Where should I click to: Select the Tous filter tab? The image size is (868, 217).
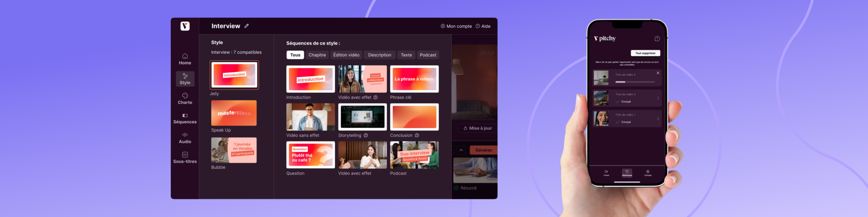tap(295, 55)
